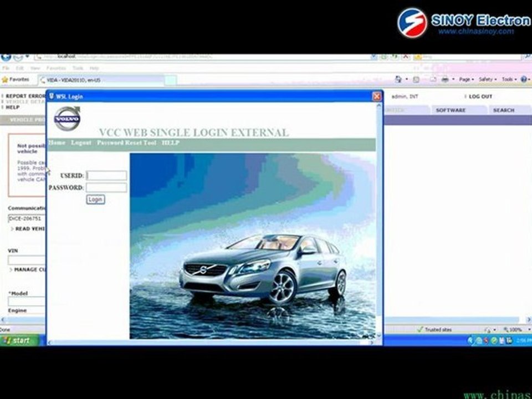Click into the PASSWORD field
The image size is (532, 399).
pyautogui.click(x=106, y=187)
